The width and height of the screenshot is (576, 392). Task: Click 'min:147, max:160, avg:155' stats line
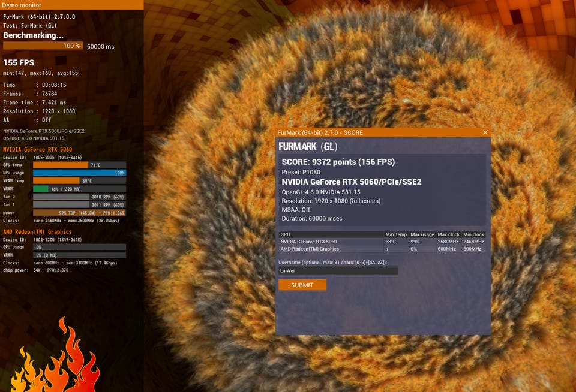coord(40,73)
